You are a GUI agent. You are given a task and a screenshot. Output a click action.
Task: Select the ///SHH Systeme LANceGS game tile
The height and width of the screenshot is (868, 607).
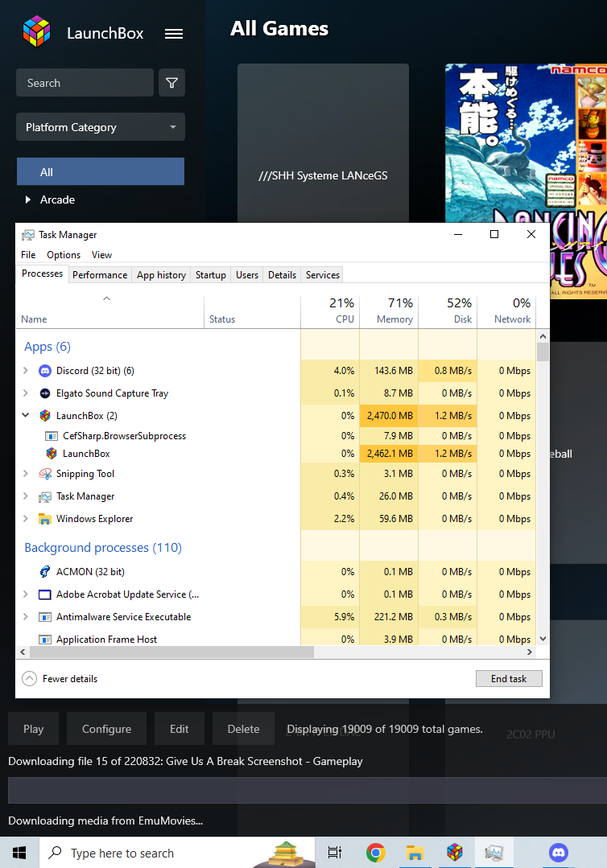click(323, 145)
